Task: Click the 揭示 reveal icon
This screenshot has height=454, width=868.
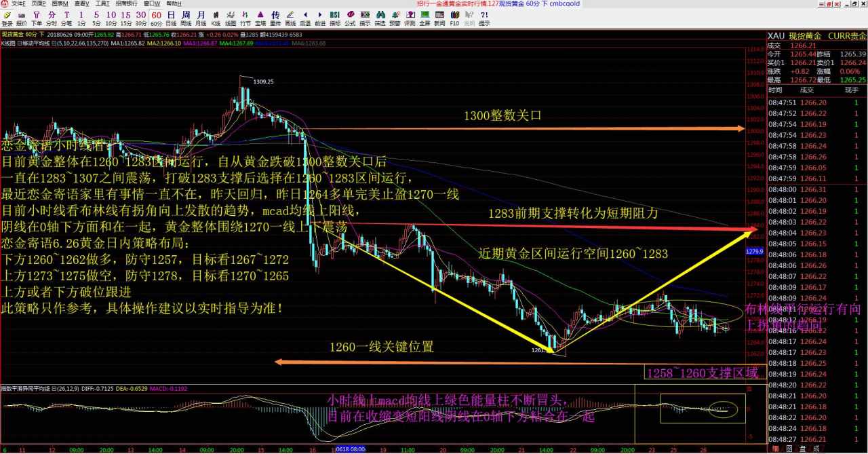Action: pos(365,18)
